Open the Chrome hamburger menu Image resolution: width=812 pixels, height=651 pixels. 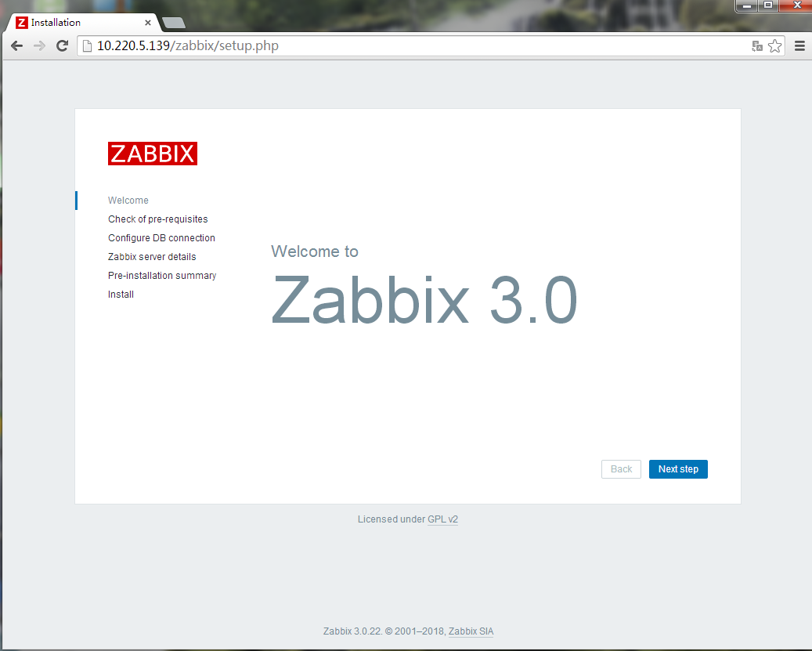click(799, 46)
